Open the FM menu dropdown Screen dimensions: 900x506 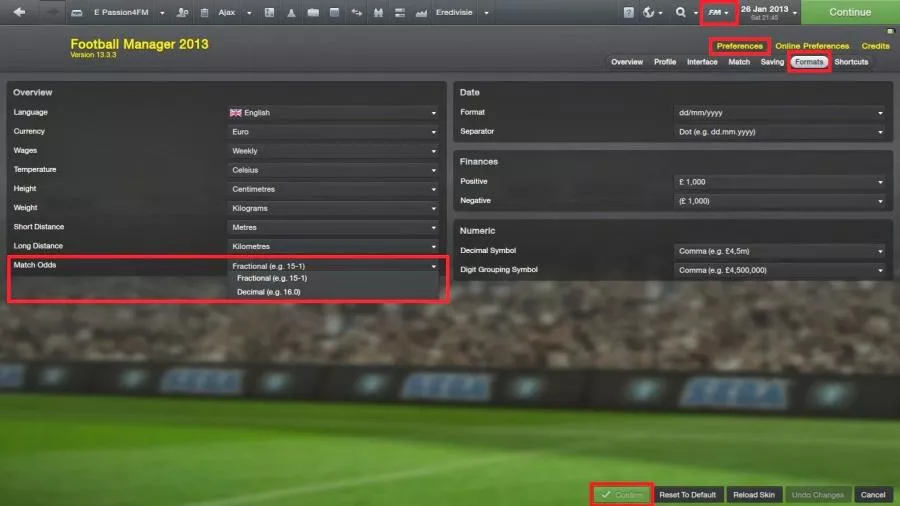point(718,12)
